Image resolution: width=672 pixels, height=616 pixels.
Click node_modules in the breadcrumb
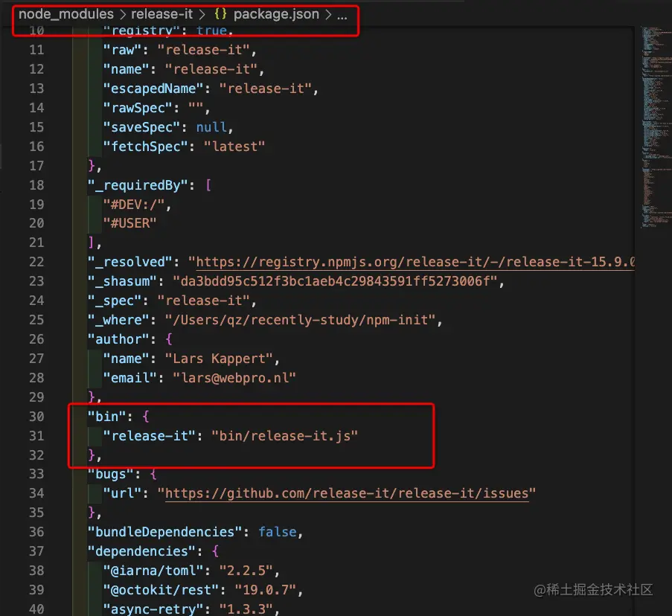(66, 14)
